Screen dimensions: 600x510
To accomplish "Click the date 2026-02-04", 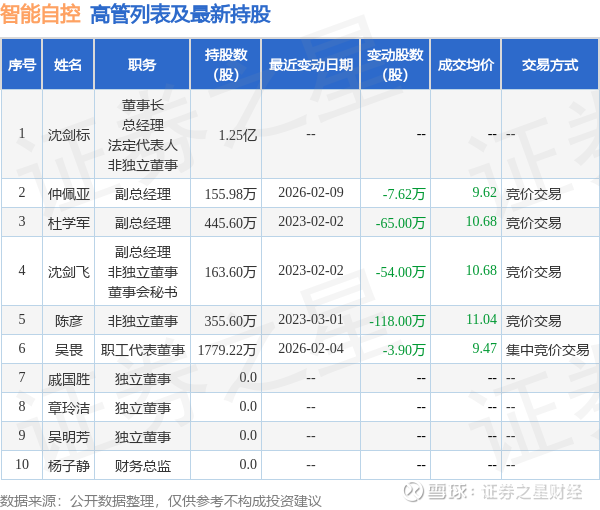I will pyautogui.click(x=311, y=349).
